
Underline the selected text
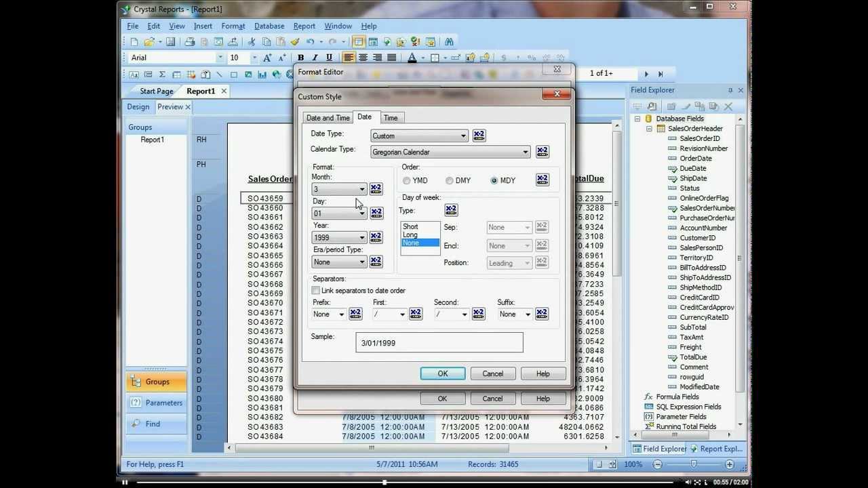[330, 58]
